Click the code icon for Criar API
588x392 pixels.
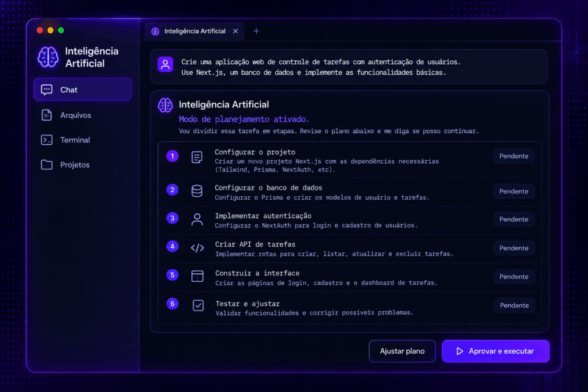(198, 248)
